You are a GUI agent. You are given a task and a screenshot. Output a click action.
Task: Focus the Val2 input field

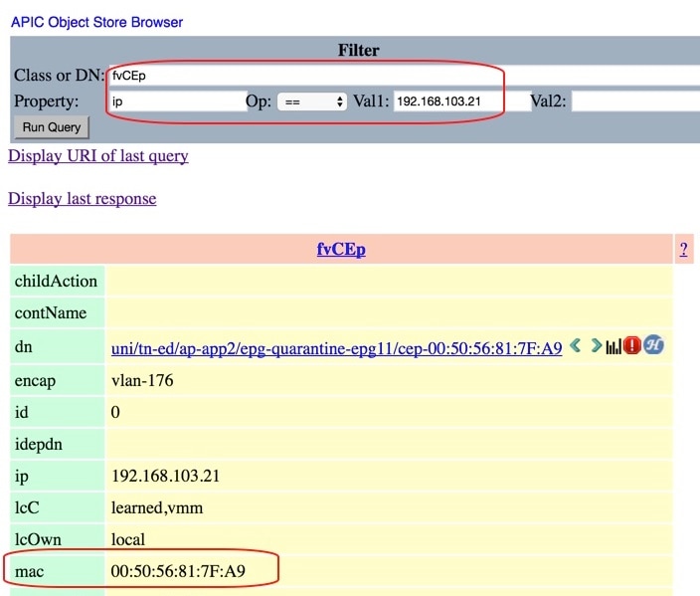click(x=635, y=101)
